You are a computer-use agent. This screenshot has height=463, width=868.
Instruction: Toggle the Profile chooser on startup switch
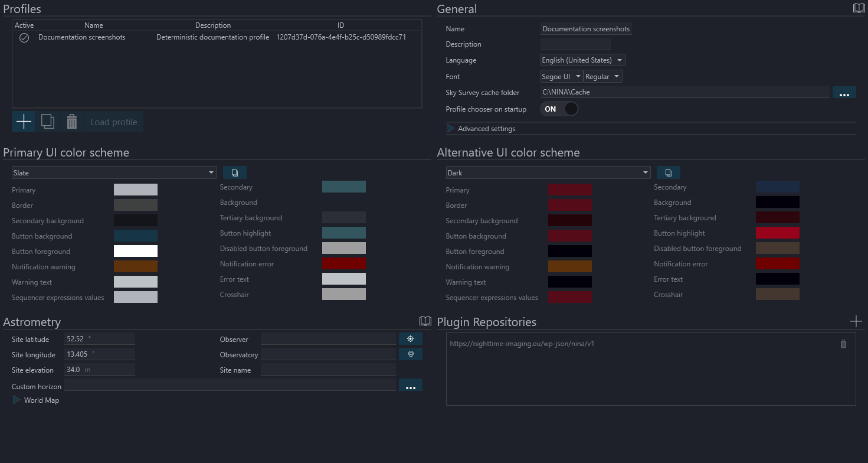[559, 109]
